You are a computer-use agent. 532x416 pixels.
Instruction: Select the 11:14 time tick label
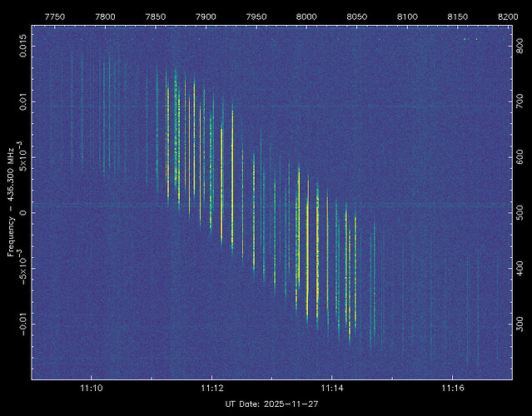[x=332, y=389]
